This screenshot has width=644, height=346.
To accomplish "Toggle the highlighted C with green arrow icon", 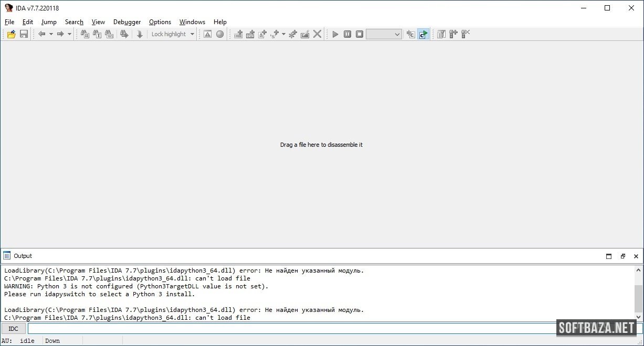I will (x=423, y=34).
